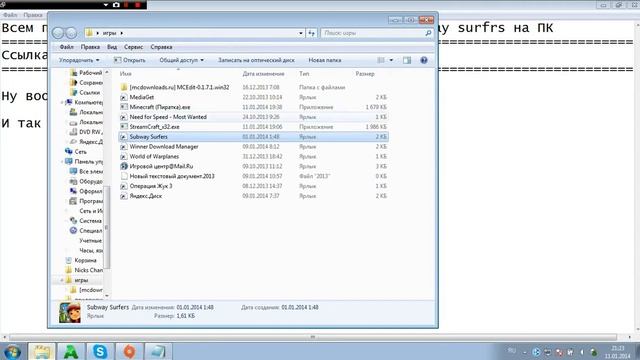Expand the Компьютер tree node

(x=62, y=102)
